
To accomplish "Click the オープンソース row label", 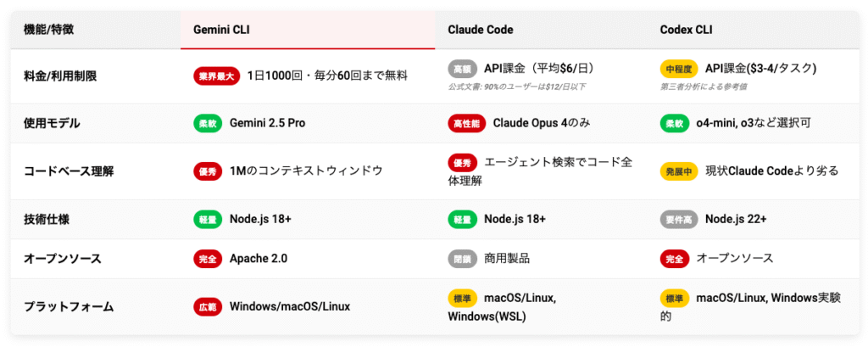I will click(x=63, y=258).
